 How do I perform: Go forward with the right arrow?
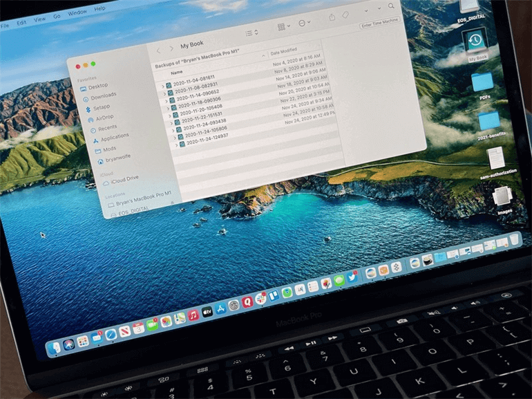tap(171, 48)
